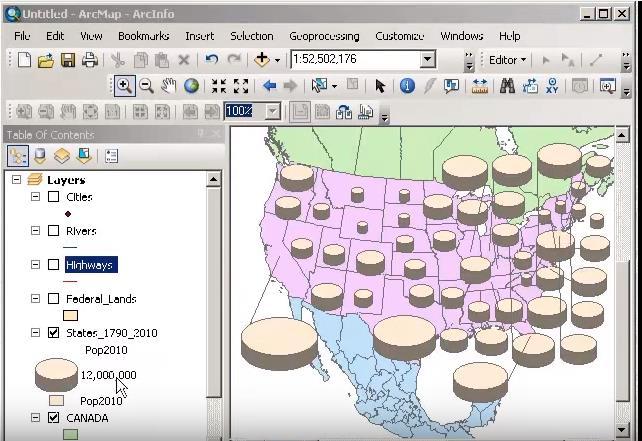Viewport: 642px width, 441px height.
Task: Enable the Rivers layer checkbox
Action: [54, 231]
